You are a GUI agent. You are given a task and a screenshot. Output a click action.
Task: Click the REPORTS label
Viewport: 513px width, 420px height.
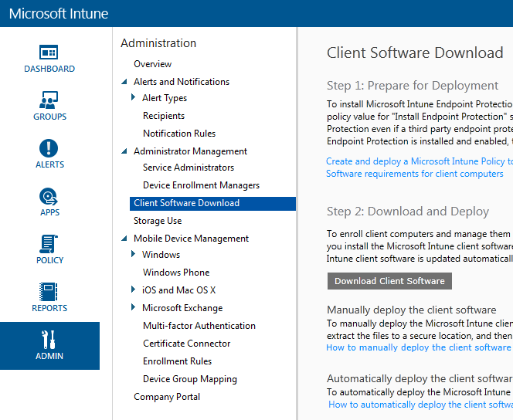click(49, 308)
